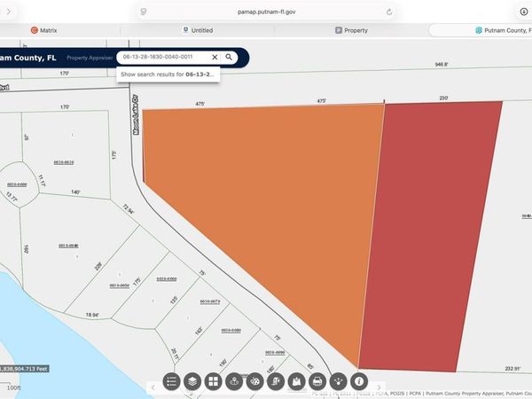Clear the parcel search text
The height and width of the screenshot is (399, 532).
tap(214, 57)
